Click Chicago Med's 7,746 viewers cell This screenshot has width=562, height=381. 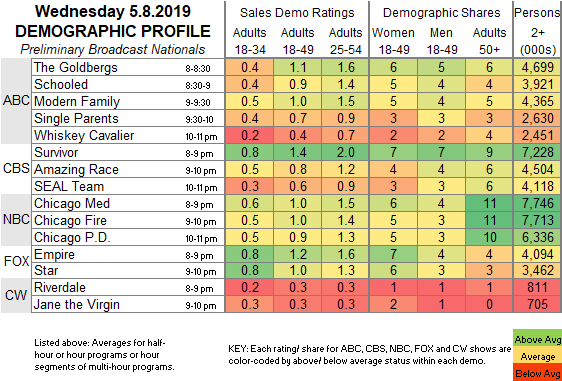(537, 203)
